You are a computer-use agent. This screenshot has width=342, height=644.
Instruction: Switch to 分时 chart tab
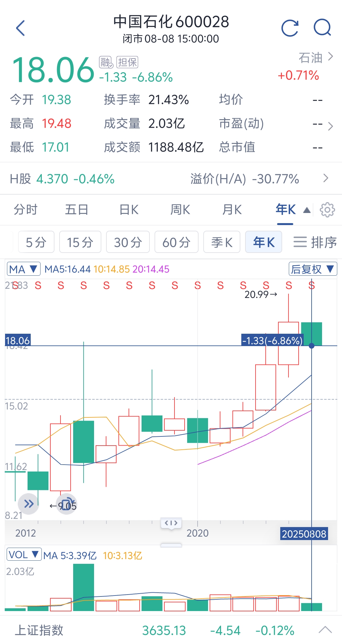(26, 210)
